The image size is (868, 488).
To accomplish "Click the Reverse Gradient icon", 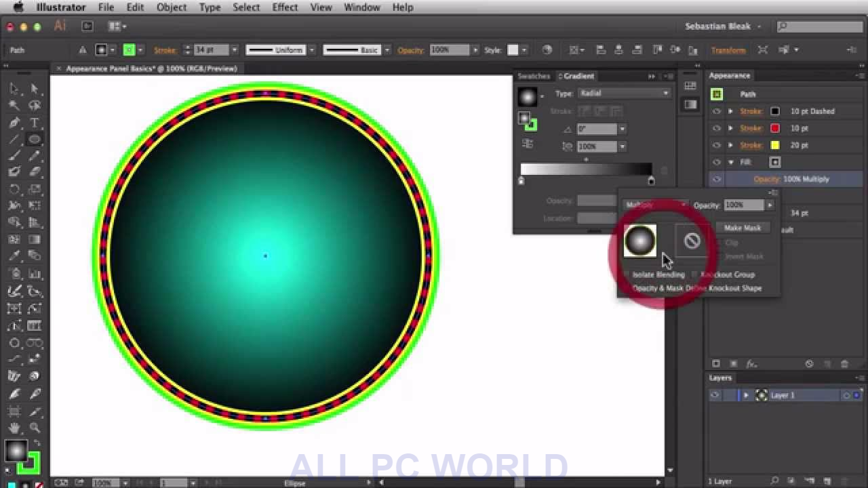I will point(528,144).
